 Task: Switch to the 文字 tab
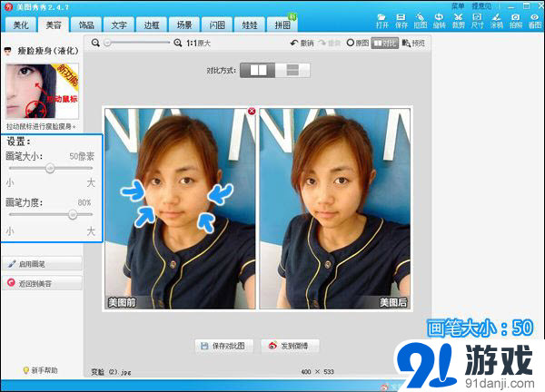tap(119, 25)
